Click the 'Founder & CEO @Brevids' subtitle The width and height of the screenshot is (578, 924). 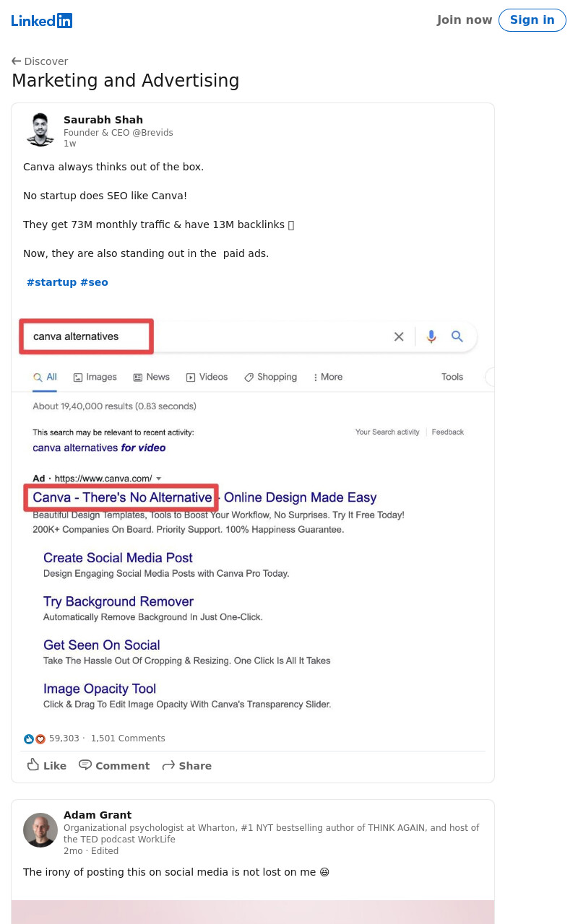point(118,133)
